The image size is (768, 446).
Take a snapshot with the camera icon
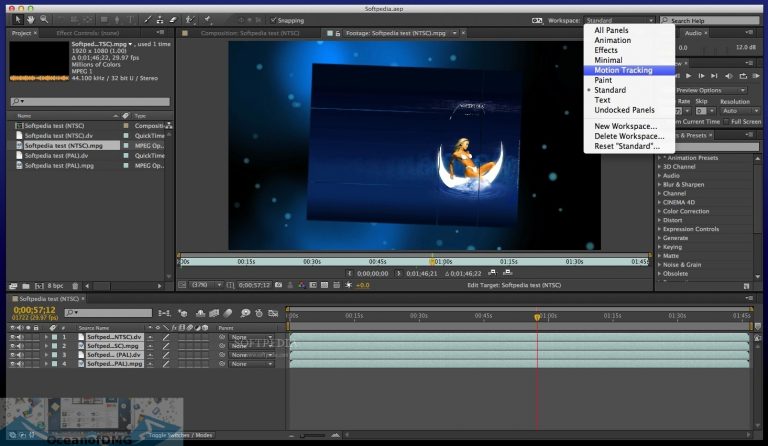pyautogui.click(x=278, y=285)
